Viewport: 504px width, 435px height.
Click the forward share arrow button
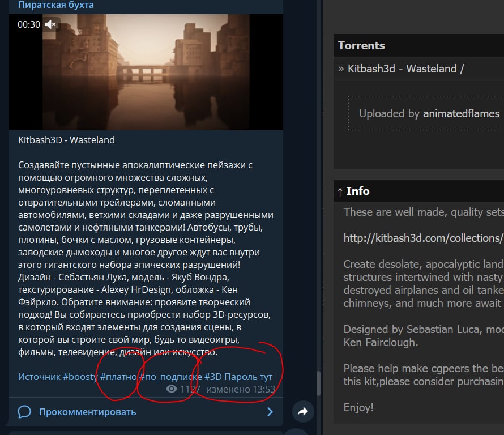[x=303, y=411]
